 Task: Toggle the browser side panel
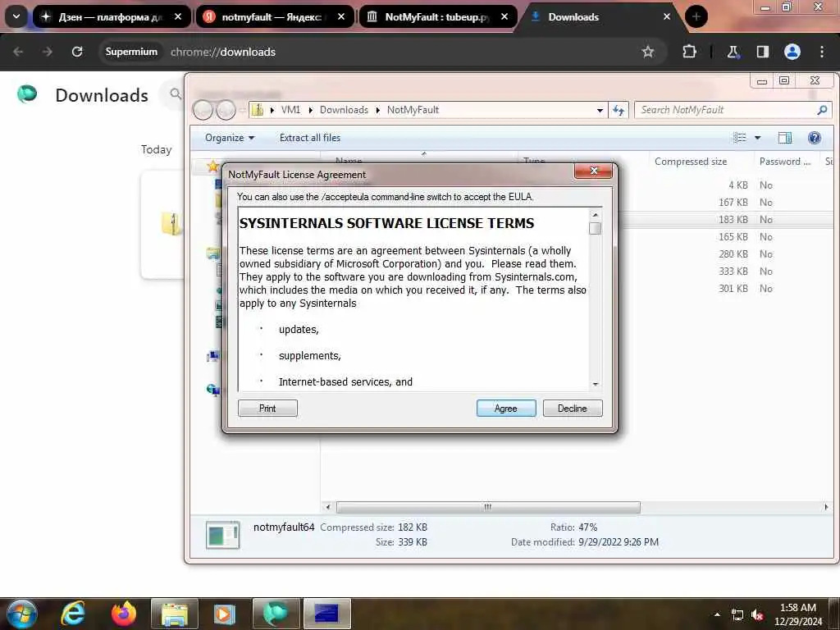[762, 52]
